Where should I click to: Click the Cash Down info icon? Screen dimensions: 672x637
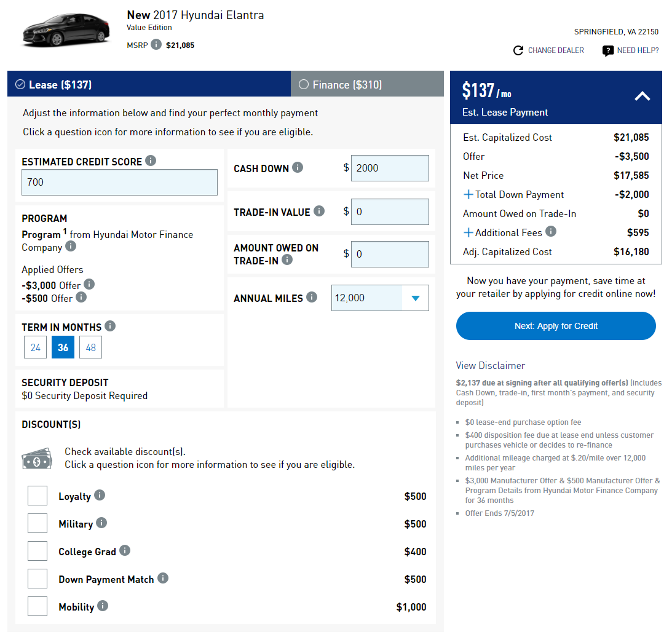click(298, 167)
